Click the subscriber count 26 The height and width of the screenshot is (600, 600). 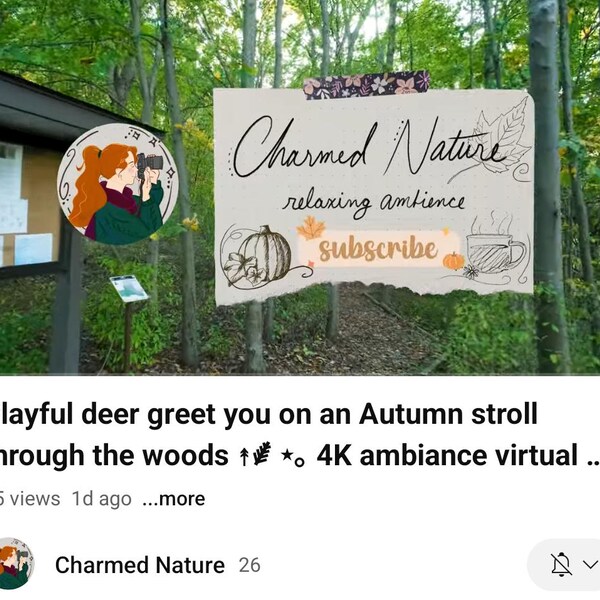[249, 565]
